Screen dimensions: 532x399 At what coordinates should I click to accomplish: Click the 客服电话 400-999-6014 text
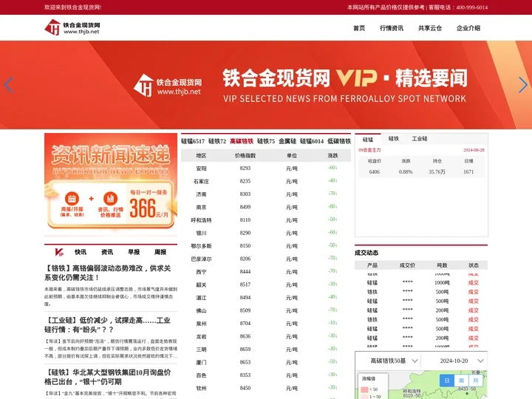click(x=457, y=7)
